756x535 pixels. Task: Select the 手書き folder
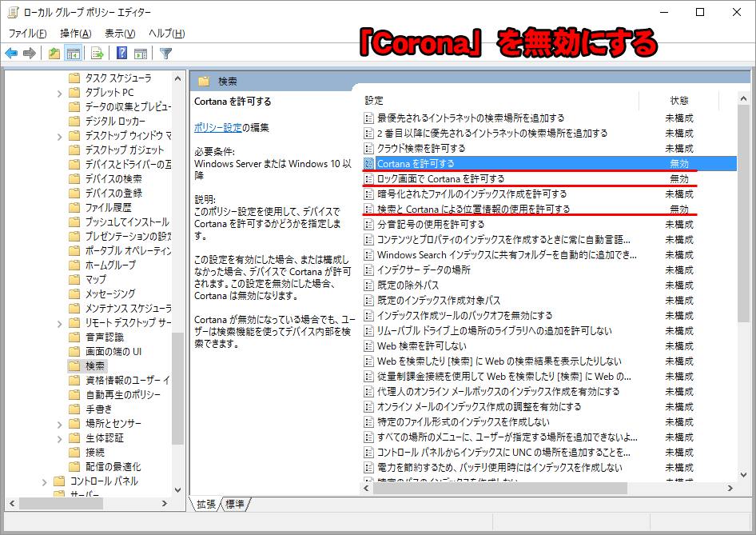click(x=99, y=409)
